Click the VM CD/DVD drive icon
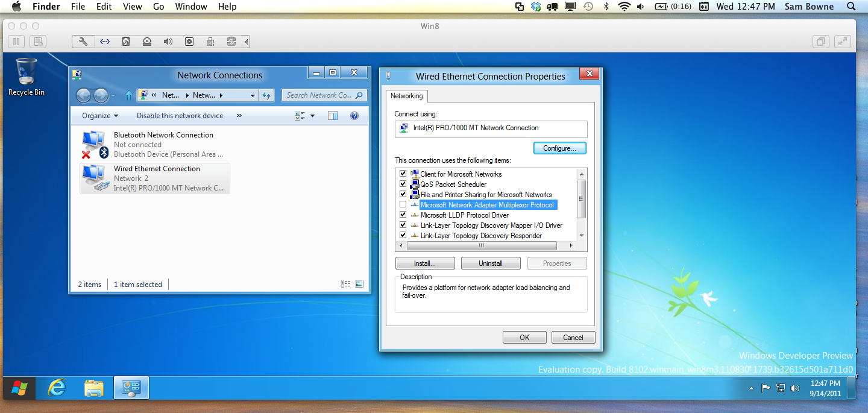The height and width of the screenshot is (413, 868). 147,42
